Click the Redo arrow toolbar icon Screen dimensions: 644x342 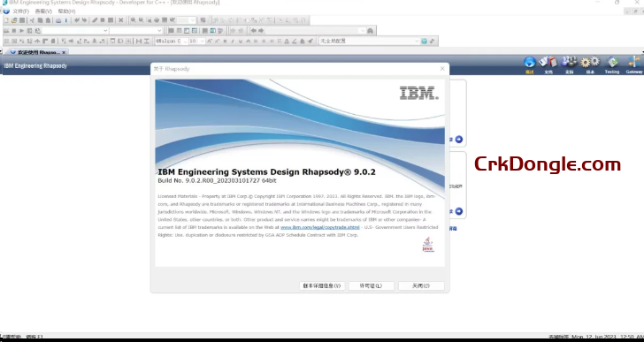pos(84,20)
